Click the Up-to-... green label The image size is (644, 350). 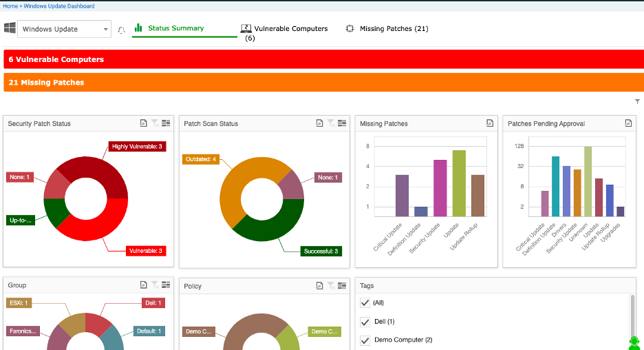pos(21,220)
